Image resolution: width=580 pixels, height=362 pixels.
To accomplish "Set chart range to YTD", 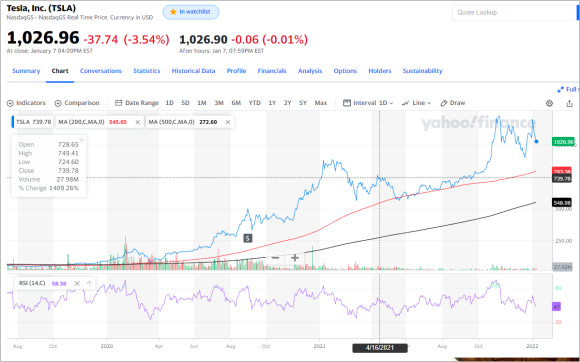I will click(254, 103).
